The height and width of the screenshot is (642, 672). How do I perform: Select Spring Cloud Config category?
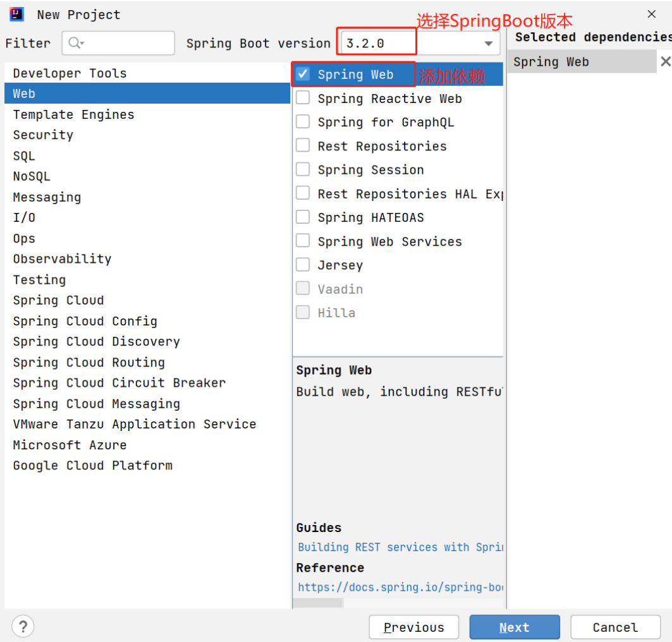coord(147,321)
